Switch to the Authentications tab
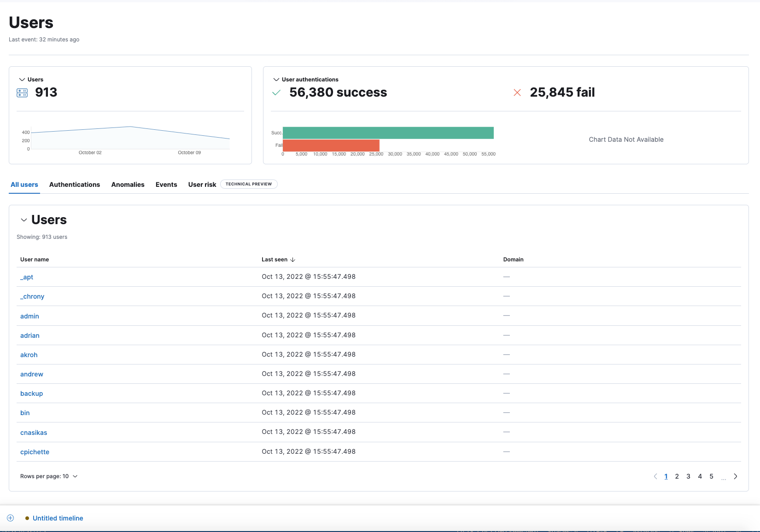 (x=74, y=185)
